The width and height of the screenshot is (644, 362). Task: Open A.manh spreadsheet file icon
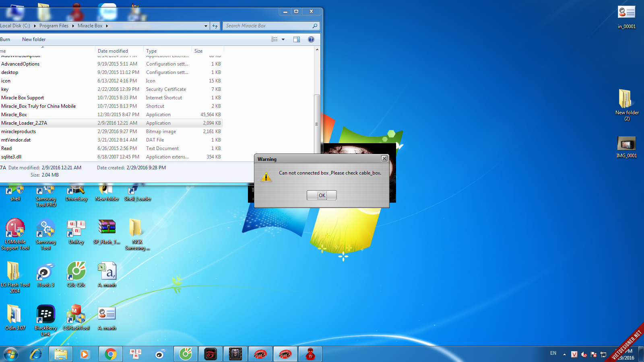coord(107,274)
